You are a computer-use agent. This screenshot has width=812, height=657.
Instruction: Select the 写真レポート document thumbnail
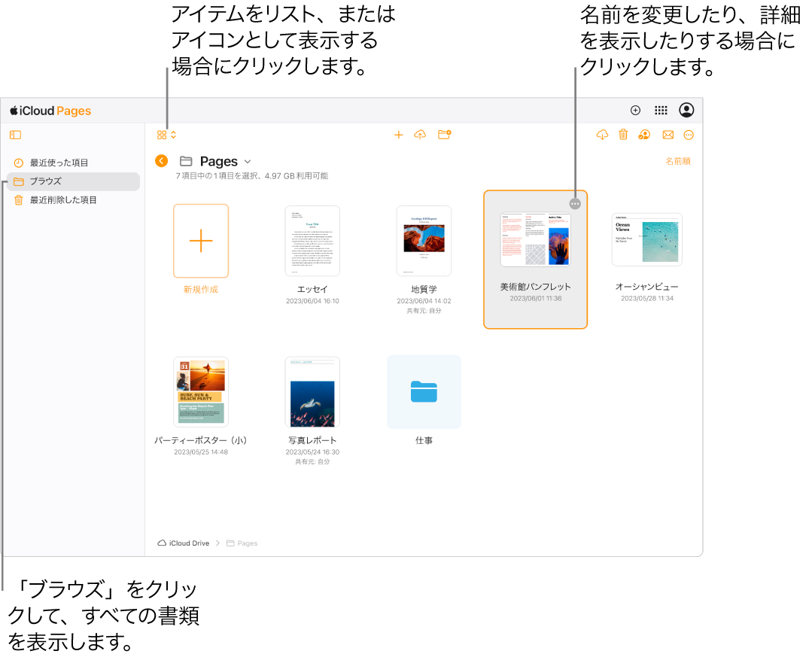(x=312, y=392)
